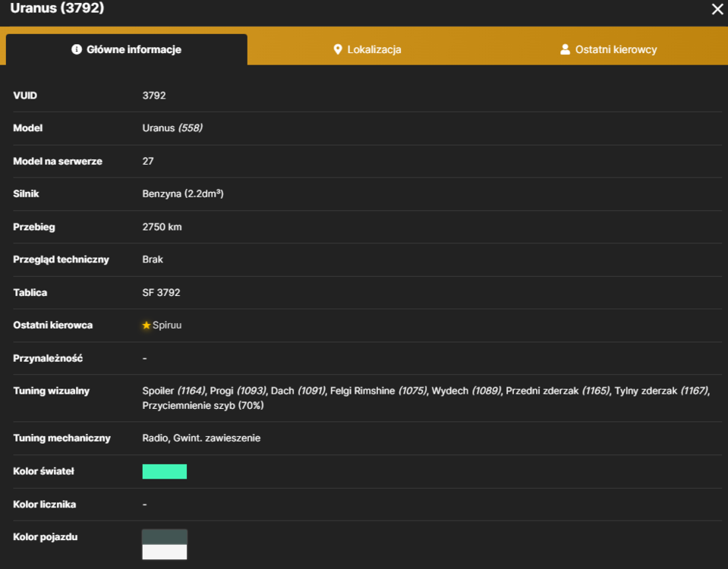Select the plate value SF 3792
The image size is (728, 569).
tap(161, 293)
